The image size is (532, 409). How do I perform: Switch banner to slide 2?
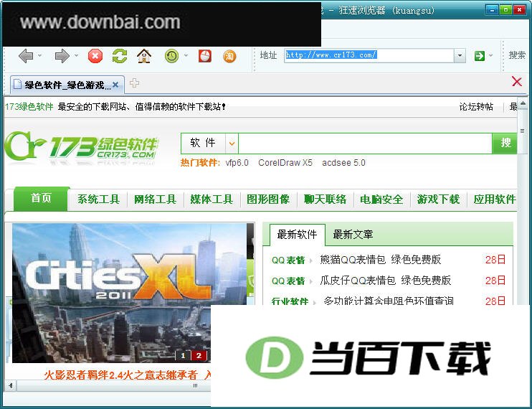[199, 356]
